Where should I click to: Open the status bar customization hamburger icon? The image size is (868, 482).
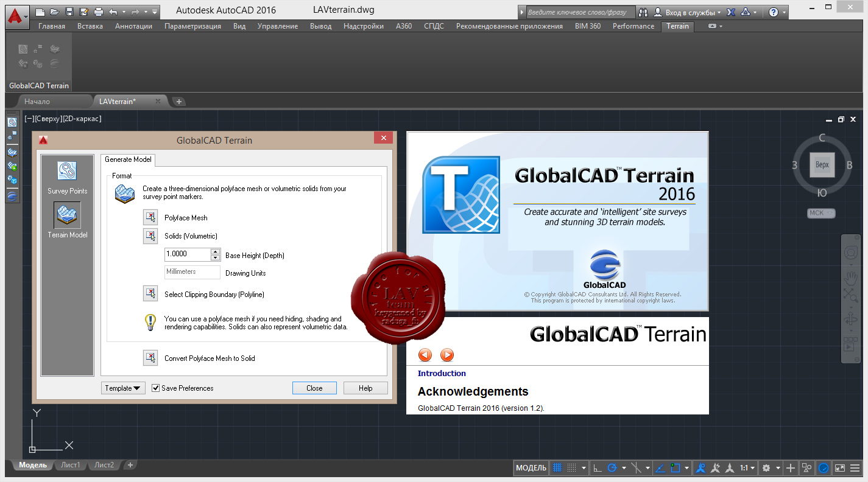(856, 468)
